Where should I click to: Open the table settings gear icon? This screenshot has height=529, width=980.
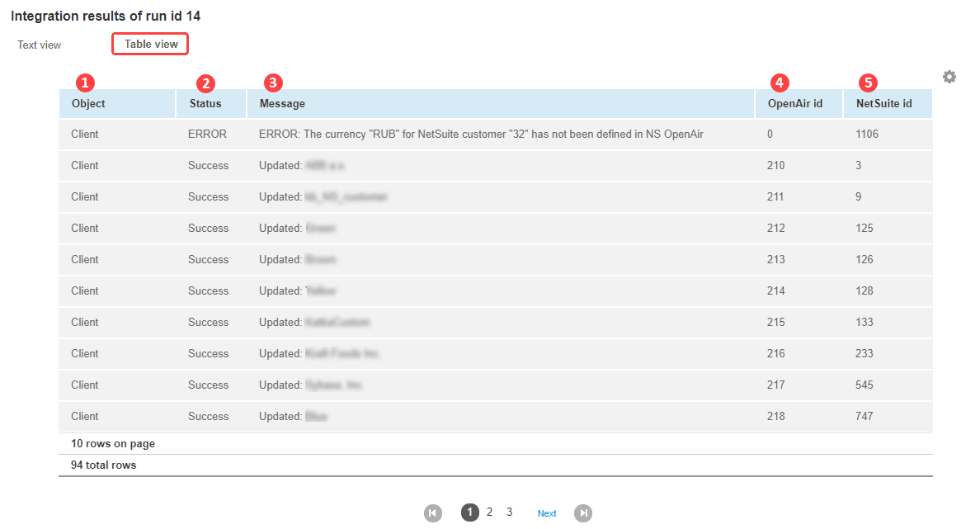click(x=949, y=77)
